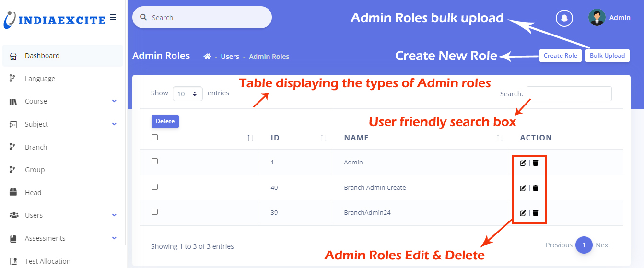Go to Branch in the sidebar
The height and width of the screenshot is (268, 644).
[36, 147]
